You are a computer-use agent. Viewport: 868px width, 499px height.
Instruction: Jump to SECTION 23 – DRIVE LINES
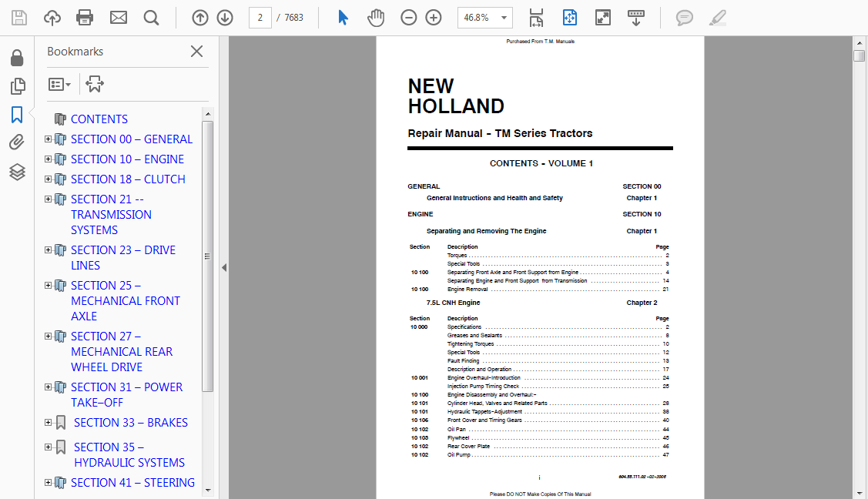(x=123, y=257)
